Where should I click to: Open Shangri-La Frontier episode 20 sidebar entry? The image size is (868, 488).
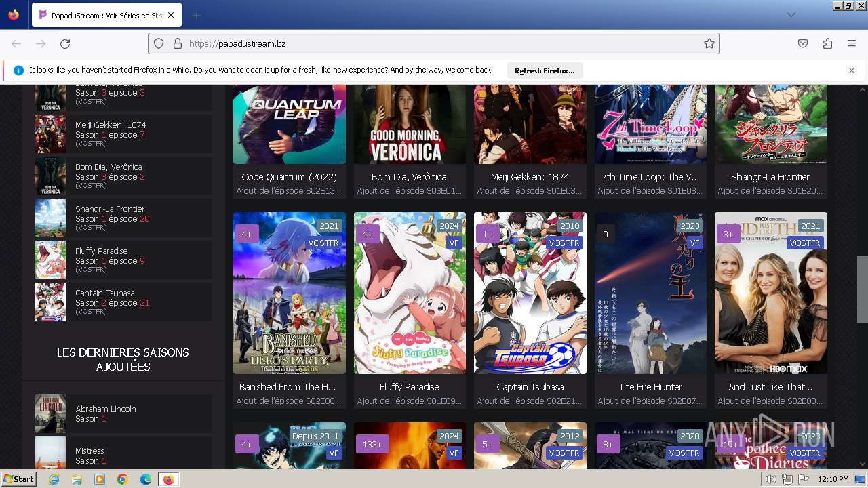coord(123,218)
